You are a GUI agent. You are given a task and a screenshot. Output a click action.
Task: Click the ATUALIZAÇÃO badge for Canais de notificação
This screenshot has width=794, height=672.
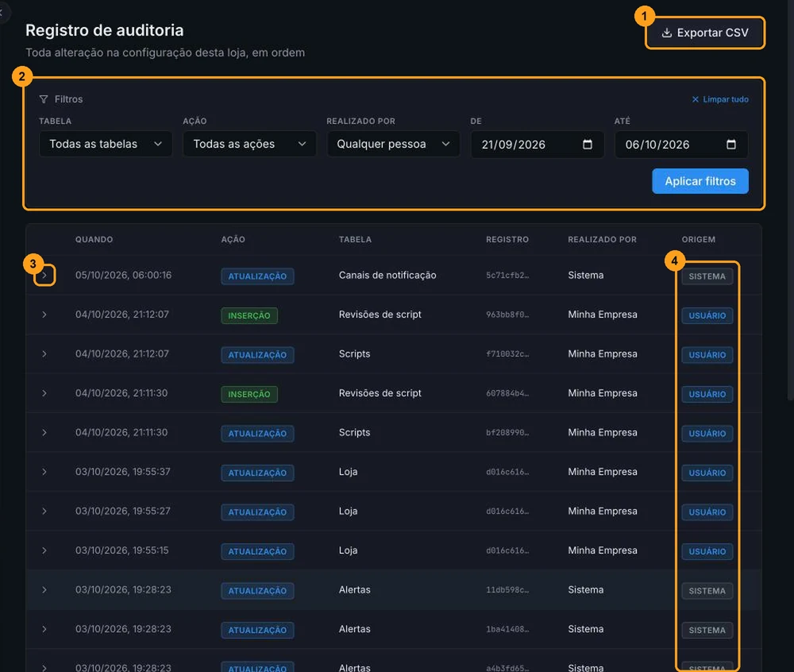pos(257,276)
